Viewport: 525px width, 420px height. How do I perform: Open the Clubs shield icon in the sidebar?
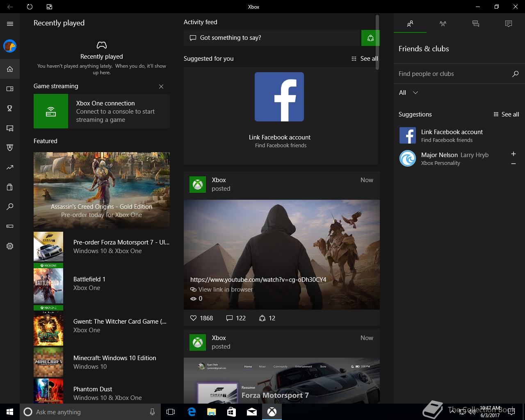pos(10,148)
